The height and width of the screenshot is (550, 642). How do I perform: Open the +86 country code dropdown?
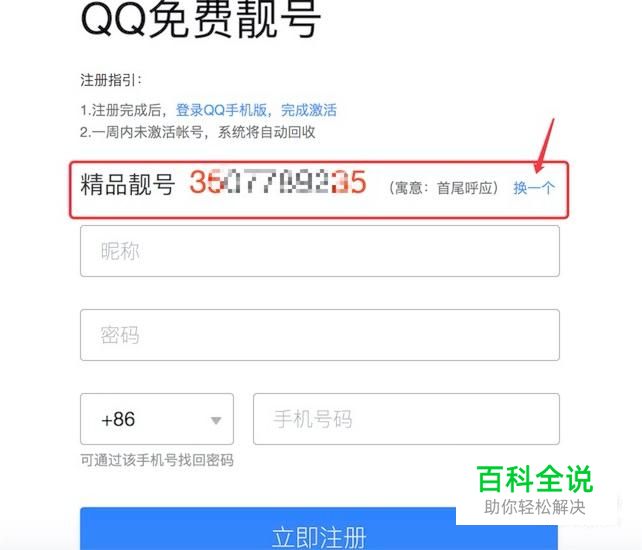pyautogui.click(x=157, y=419)
